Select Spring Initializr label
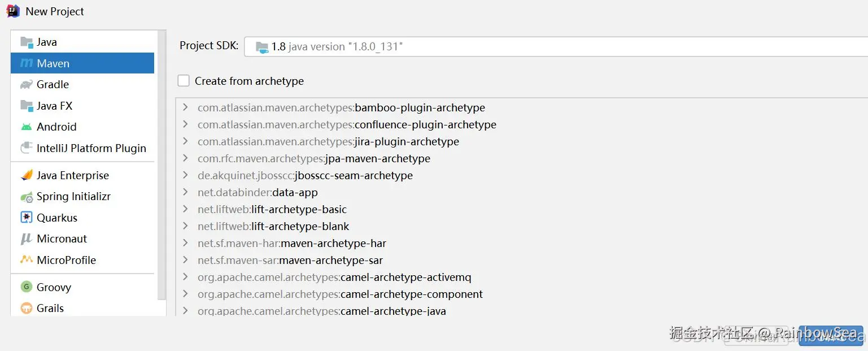868x351 pixels. pos(73,197)
